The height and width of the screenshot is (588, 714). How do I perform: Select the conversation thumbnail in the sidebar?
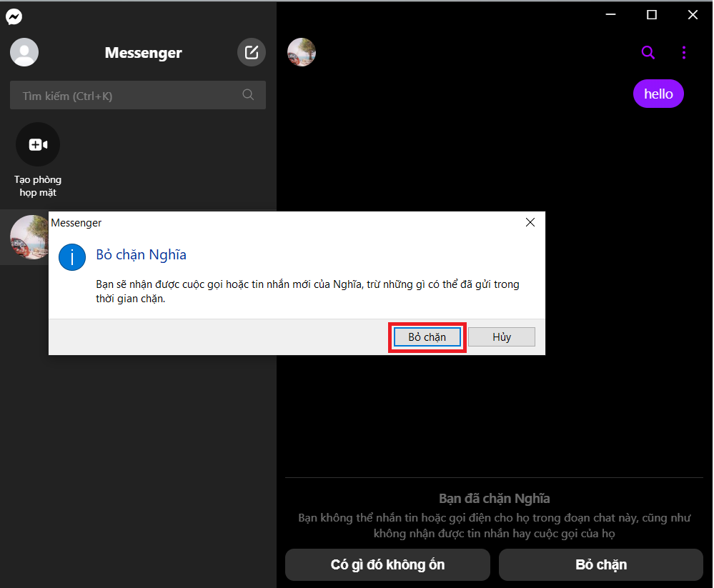click(x=29, y=237)
